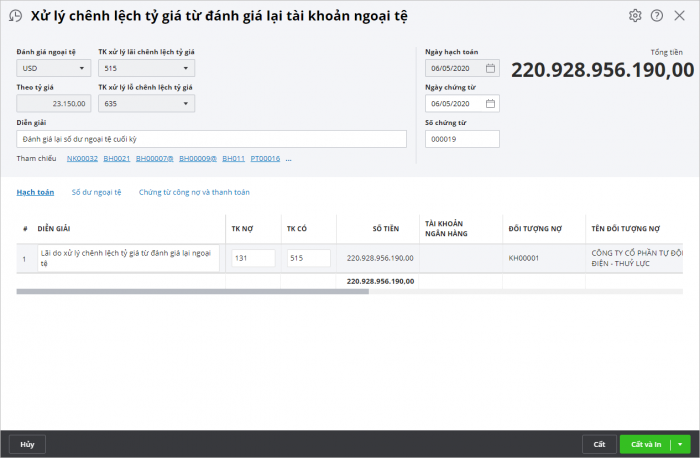
Task: Expand the Cất và In arrow menu
Action: pos(681,444)
